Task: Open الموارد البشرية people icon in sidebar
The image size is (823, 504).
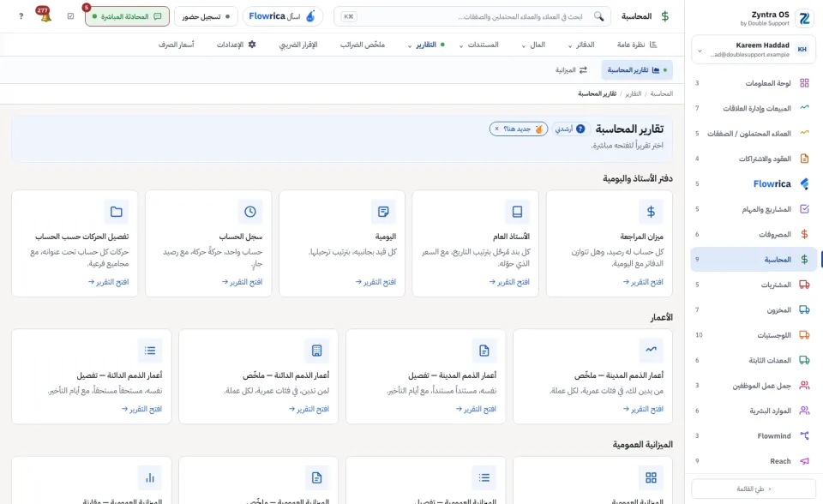Action: click(x=804, y=411)
